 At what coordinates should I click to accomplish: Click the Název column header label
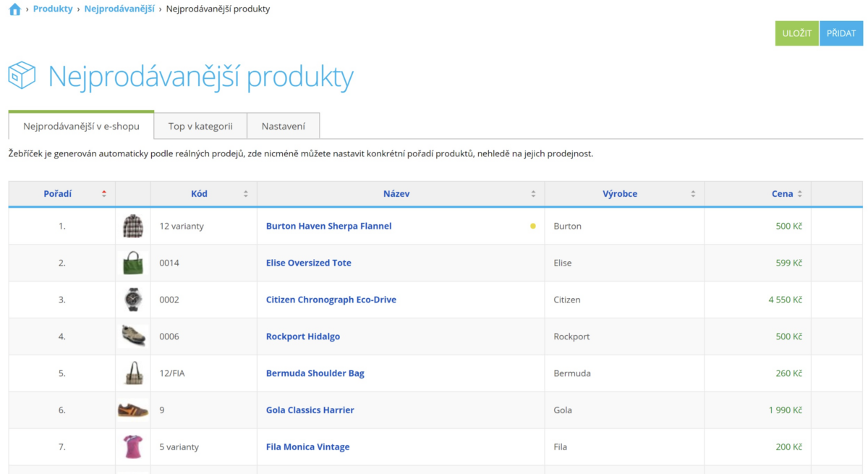[396, 194]
